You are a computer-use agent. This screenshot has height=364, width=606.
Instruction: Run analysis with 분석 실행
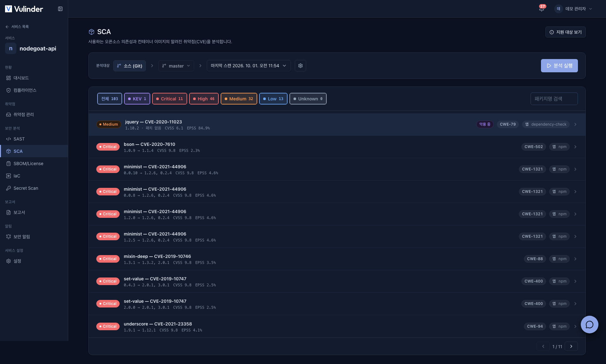(x=559, y=66)
